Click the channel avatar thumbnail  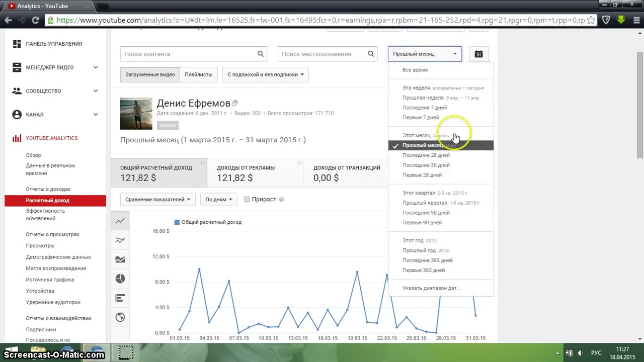click(136, 114)
